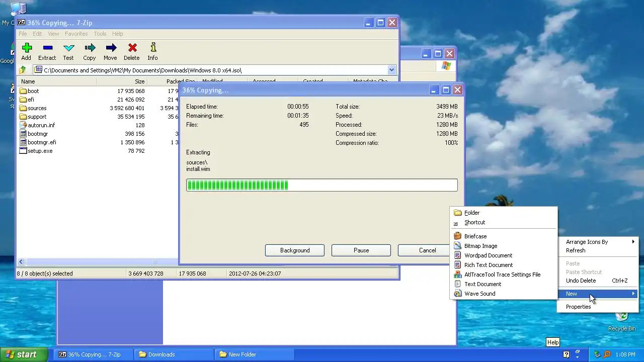Open the 7-Zip Edit menu

(x=37, y=34)
